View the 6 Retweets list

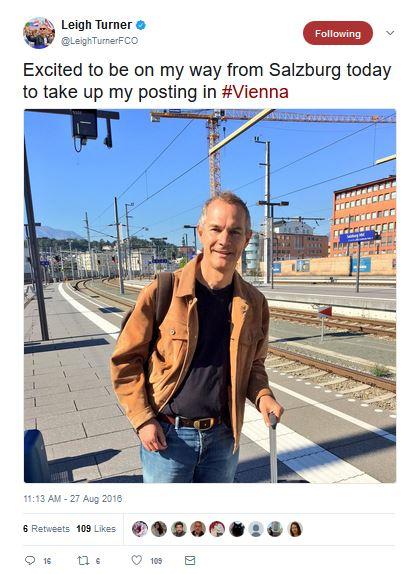[x=46, y=529]
